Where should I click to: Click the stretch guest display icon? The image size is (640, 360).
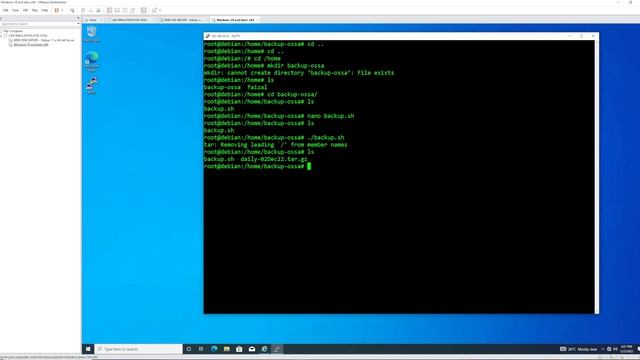point(154,10)
